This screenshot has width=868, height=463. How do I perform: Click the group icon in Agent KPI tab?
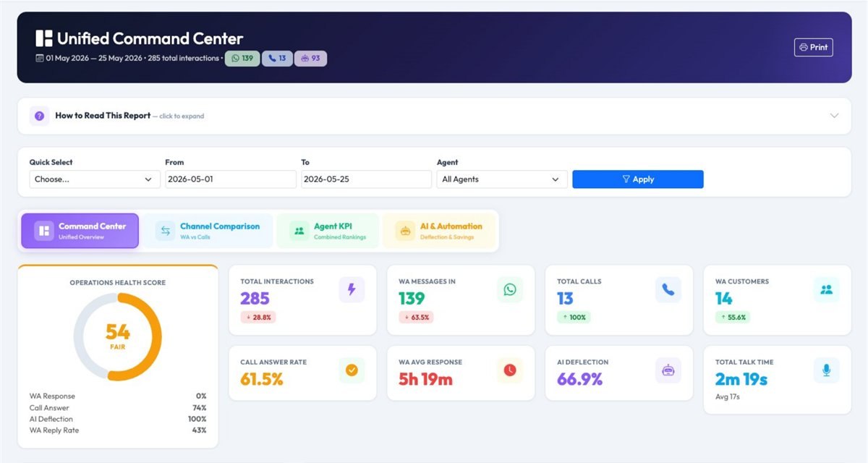(x=298, y=231)
